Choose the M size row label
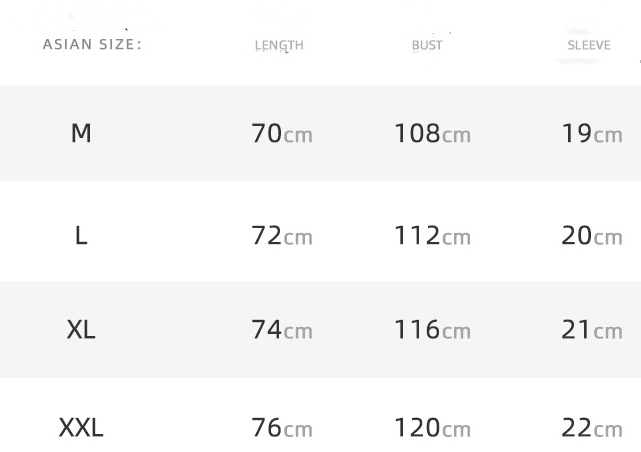Image resolution: width=641 pixels, height=452 pixels. pos(81,133)
